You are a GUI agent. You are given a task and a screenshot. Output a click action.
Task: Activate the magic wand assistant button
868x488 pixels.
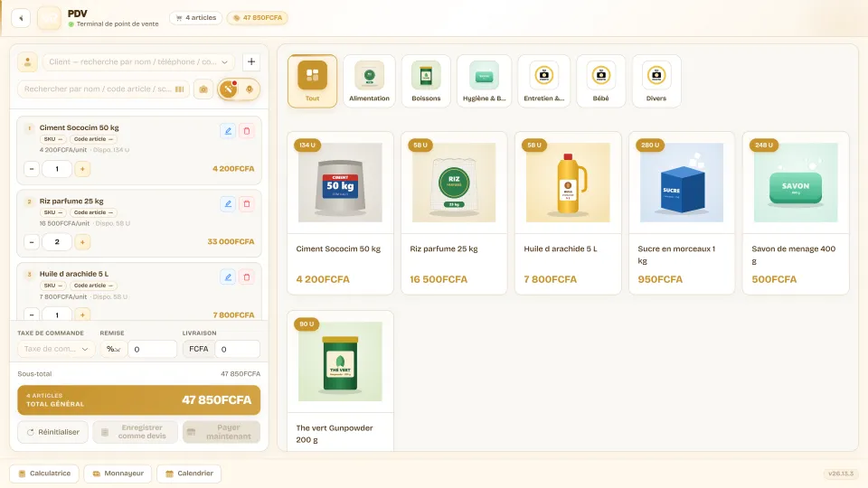(x=228, y=89)
